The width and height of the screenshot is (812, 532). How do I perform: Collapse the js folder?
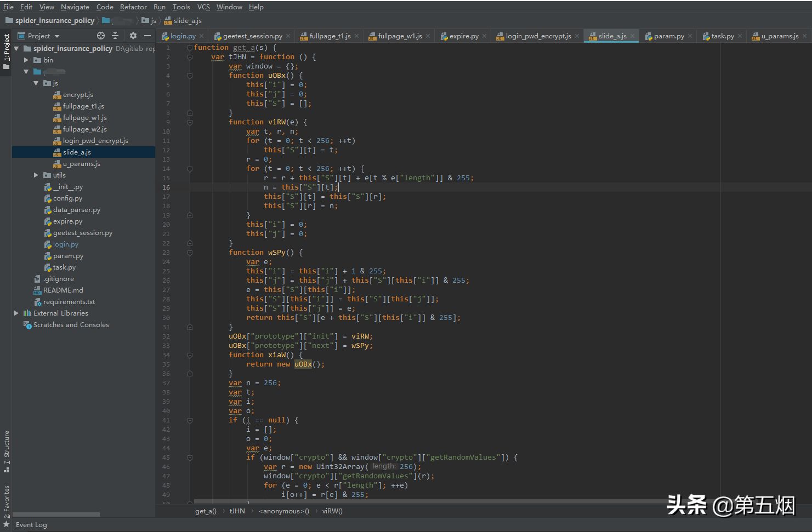click(36, 83)
